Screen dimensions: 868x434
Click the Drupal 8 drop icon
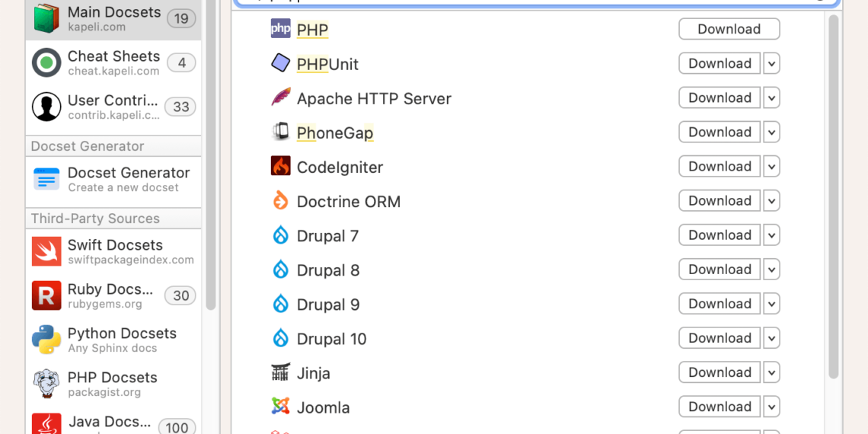(x=281, y=269)
